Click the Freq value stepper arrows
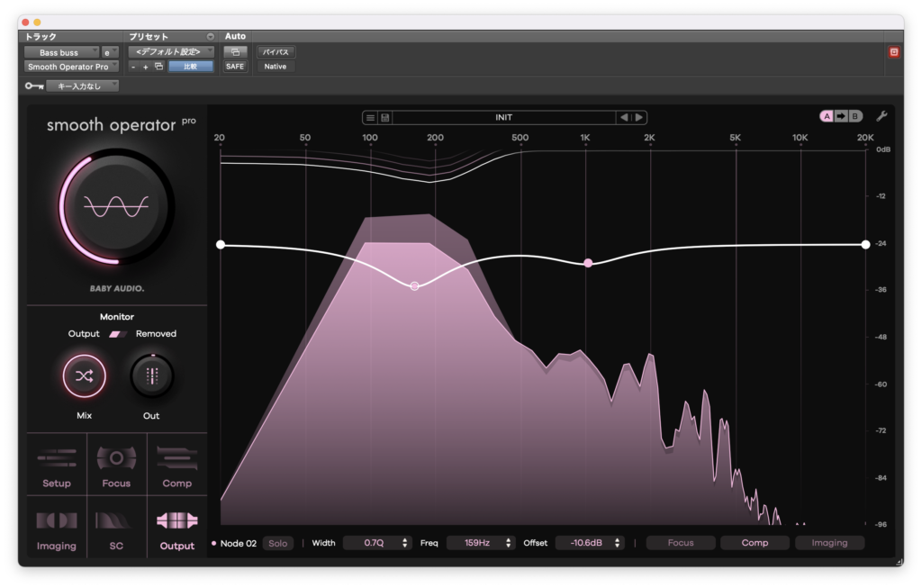This screenshot has height=588, width=922. click(508, 543)
